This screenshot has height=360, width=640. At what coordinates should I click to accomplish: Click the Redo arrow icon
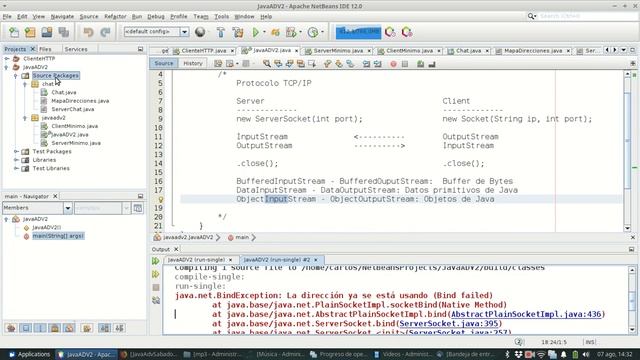[x=105, y=32]
